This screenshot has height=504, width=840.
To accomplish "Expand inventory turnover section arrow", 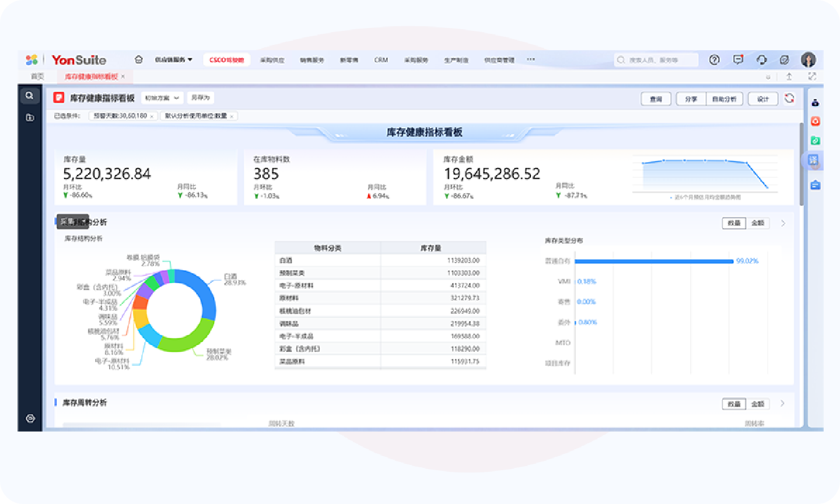I will 783,403.
